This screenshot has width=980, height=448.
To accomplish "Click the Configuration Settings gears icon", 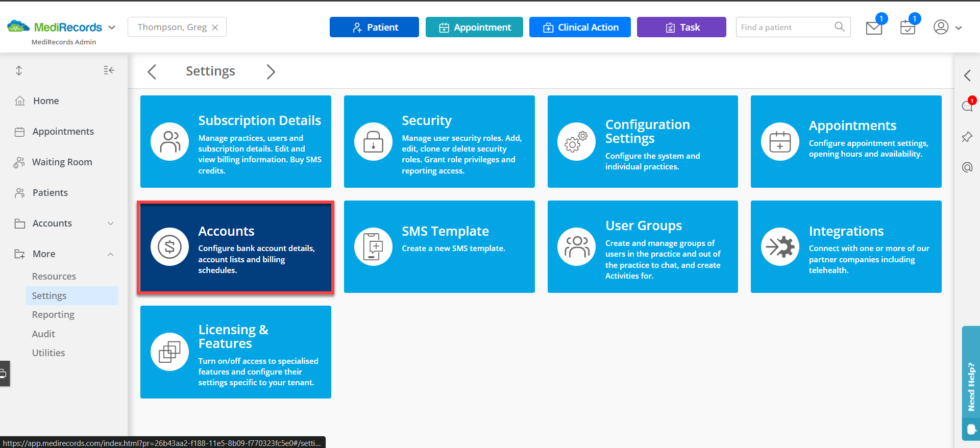I will point(577,142).
